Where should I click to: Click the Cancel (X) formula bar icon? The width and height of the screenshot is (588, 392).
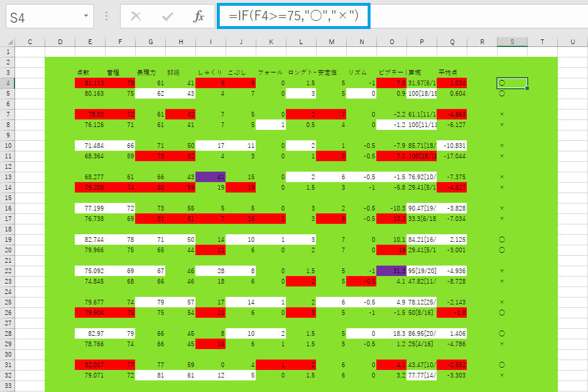click(x=136, y=16)
